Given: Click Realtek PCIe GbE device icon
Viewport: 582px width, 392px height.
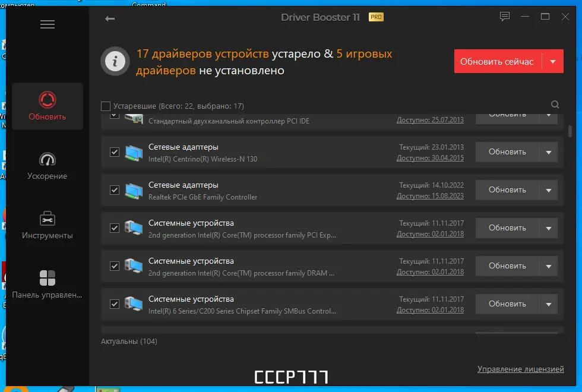Looking at the screenshot, I should 134,191.
